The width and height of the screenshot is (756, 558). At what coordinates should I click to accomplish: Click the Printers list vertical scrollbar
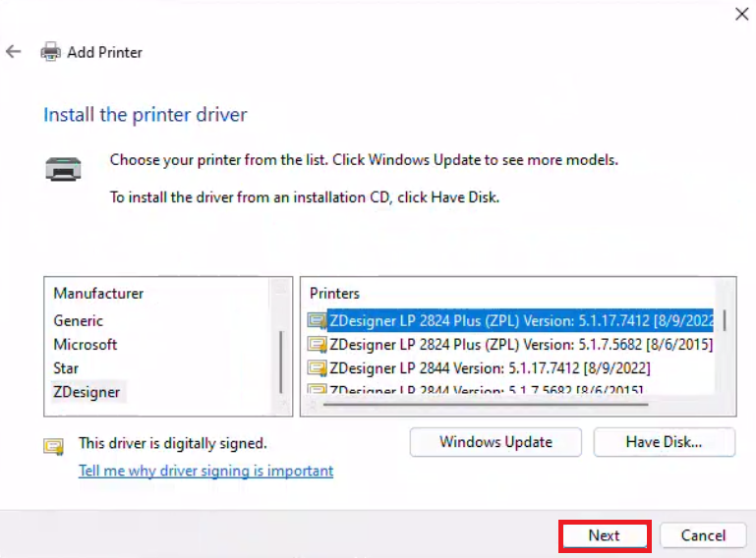point(725,321)
